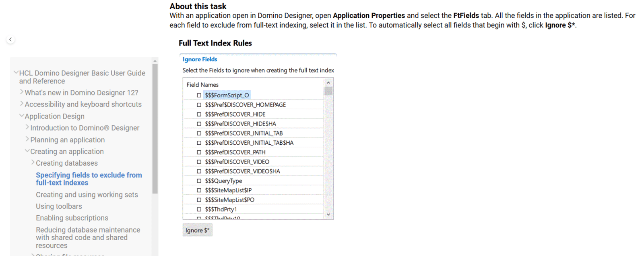Screen dimensions: 644x256
Task: Tick the $$$QueryType checkbox
Action: pos(199,181)
